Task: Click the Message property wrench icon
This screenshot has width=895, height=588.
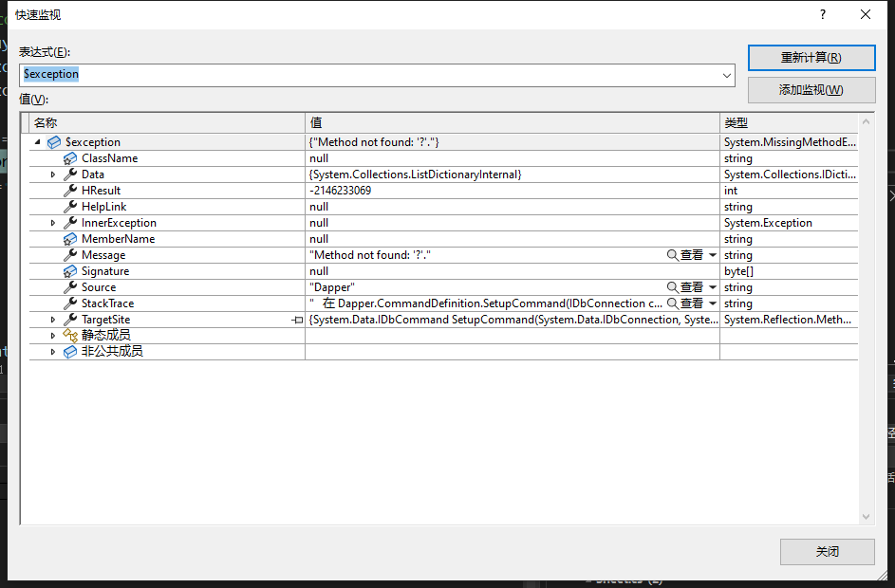Action: pos(70,255)
